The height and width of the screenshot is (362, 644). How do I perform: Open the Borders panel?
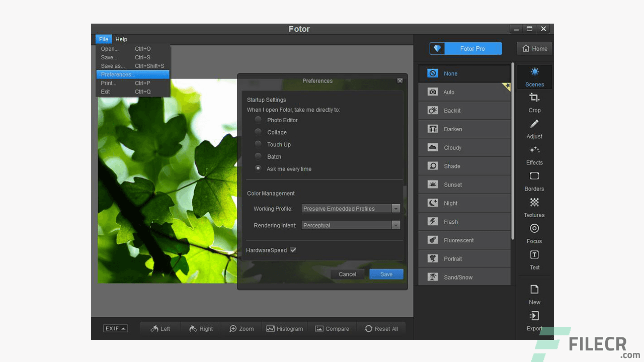pos(534,181)
